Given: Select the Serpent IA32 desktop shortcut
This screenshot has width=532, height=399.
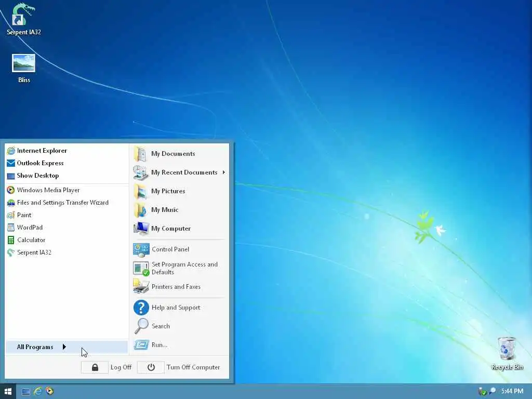Looking at the screenshot, I should click(23, 20).
